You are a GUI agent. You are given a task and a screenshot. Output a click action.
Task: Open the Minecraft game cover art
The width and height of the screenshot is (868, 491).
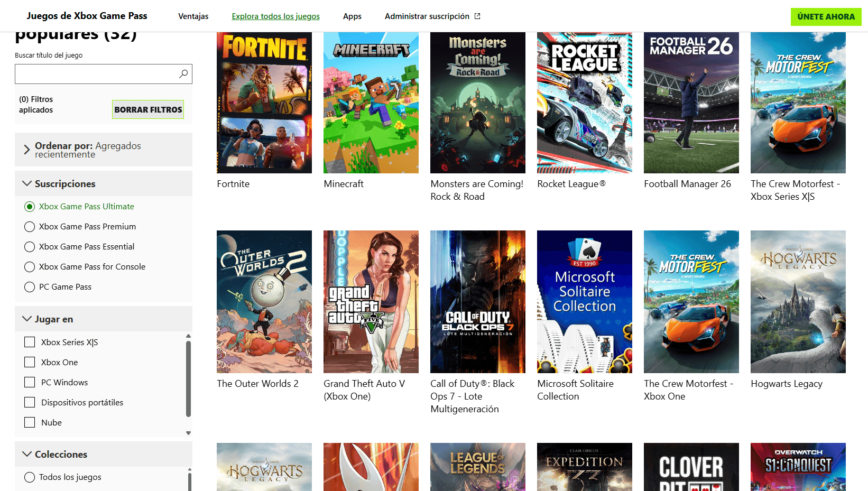pyautogui.click(x=371, y=103)
